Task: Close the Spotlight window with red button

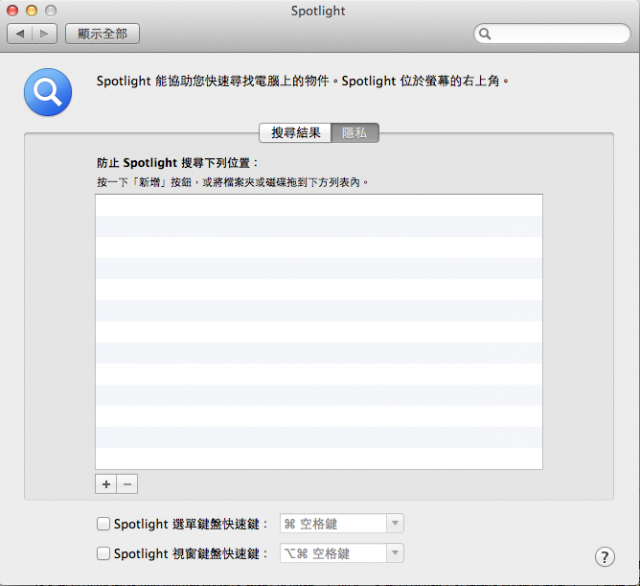Action: [13, 10]
